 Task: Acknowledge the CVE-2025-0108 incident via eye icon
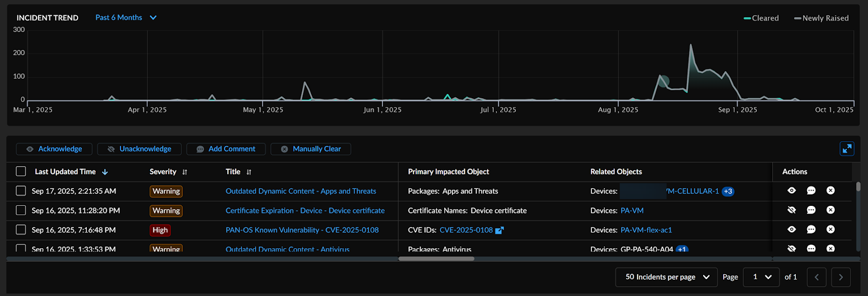tap(792, 230)
